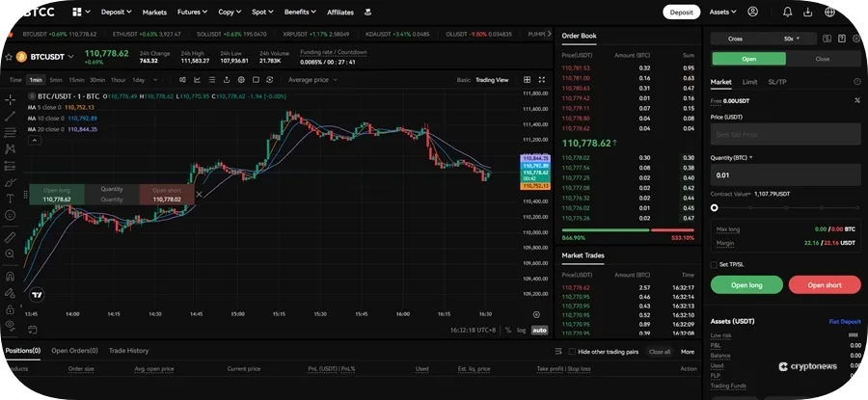Select the 1min timeframe
The height and width of the screenshot is (400, 868).
coord(36,80)
